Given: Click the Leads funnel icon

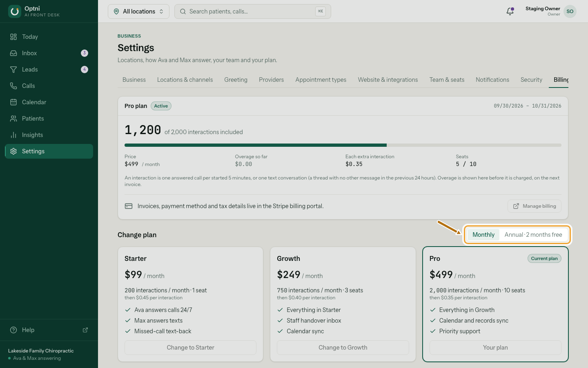Looking at the screenshot, I should (x=13, y=70).
